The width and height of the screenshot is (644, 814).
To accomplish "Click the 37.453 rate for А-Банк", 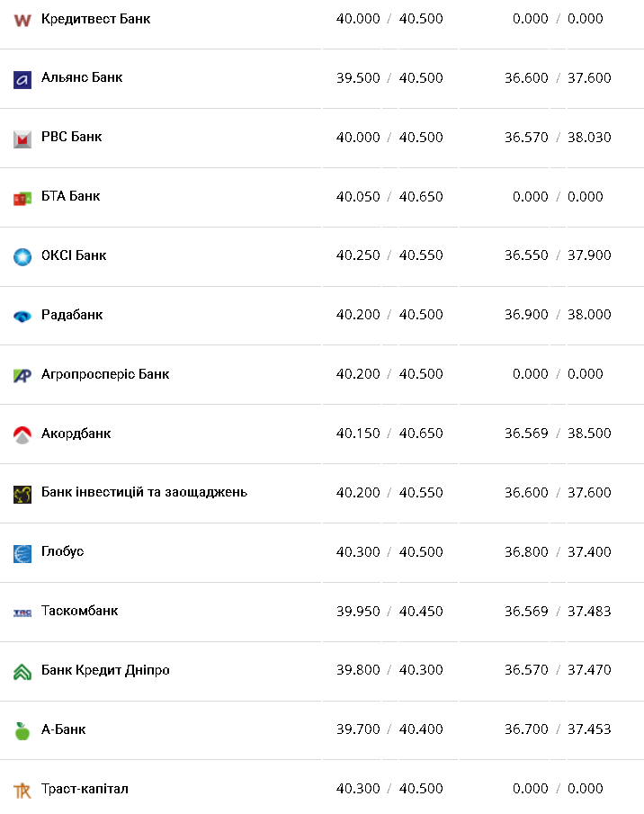I will 589,729.
